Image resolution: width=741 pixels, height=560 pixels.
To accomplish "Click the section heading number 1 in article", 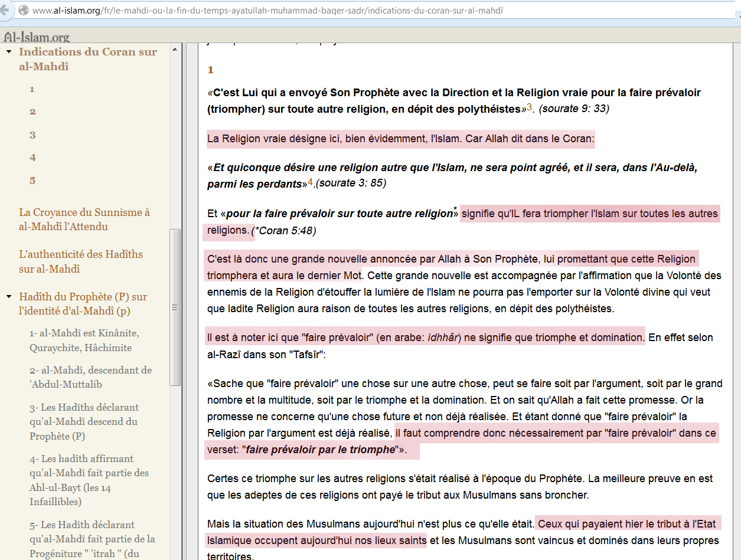I will click(x=210, y=70).
